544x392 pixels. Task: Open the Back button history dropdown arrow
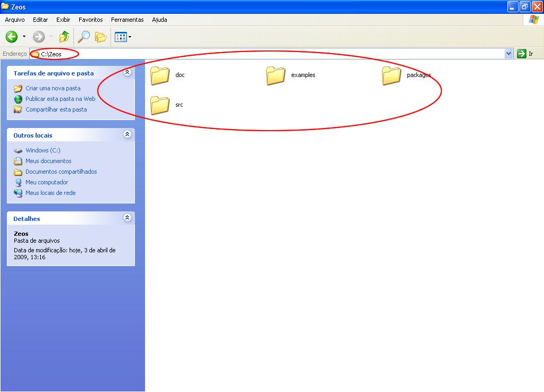click(x=24, y=37)
